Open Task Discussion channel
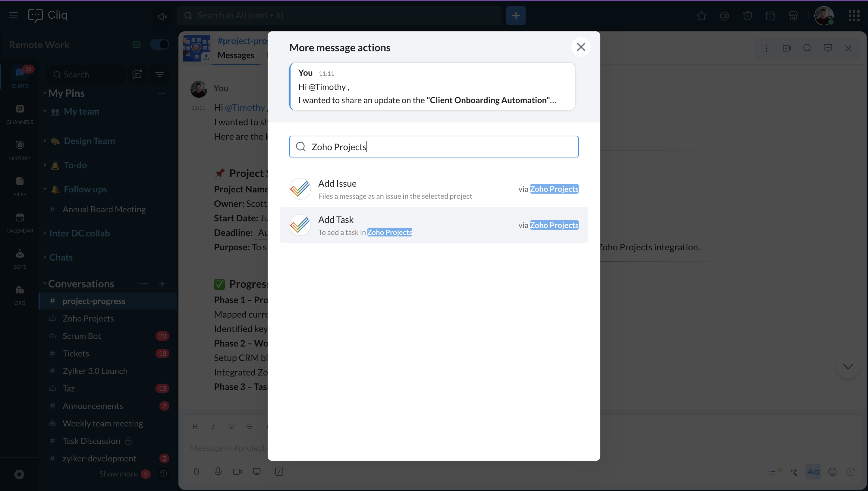The width and height of the screenshot is (868, 491). tap(108, 441)
